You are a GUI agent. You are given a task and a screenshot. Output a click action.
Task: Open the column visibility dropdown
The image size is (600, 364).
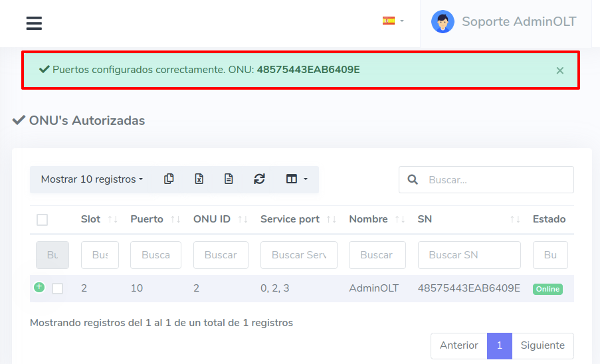296,179
